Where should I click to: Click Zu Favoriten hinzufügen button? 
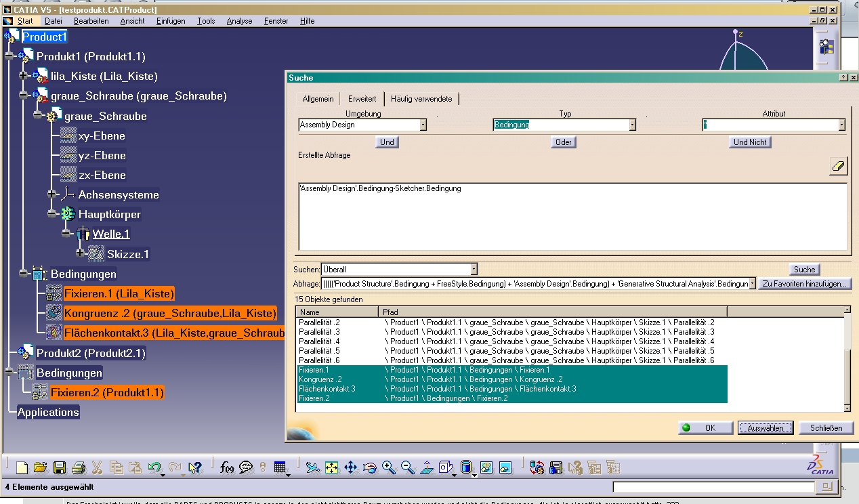tap(805, 284)
